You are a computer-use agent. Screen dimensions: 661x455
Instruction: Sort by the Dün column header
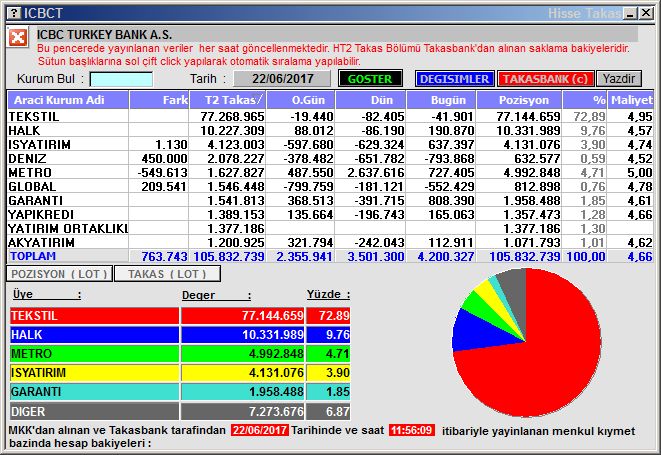(x=371, y=100)
